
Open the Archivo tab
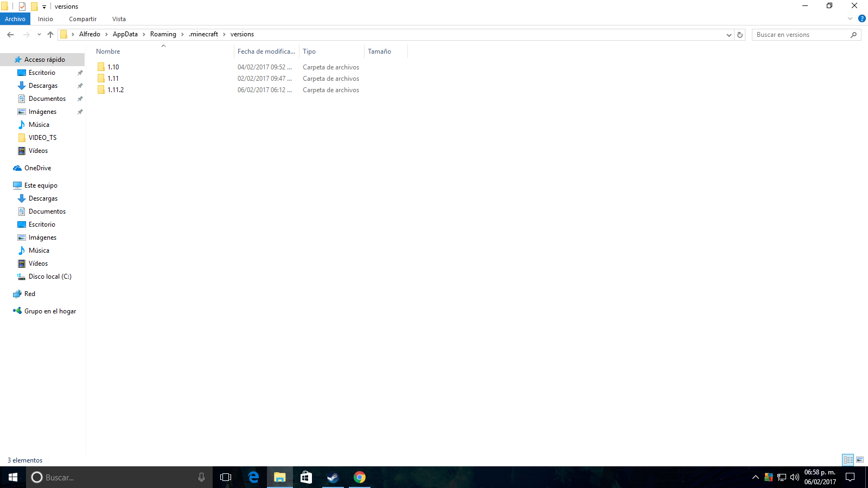[x=15, y=19]
